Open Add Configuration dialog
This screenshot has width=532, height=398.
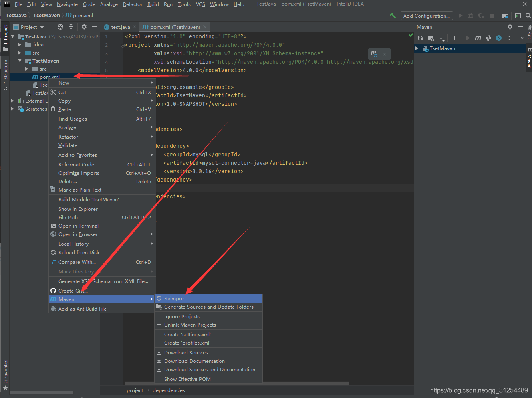point(427,16)
